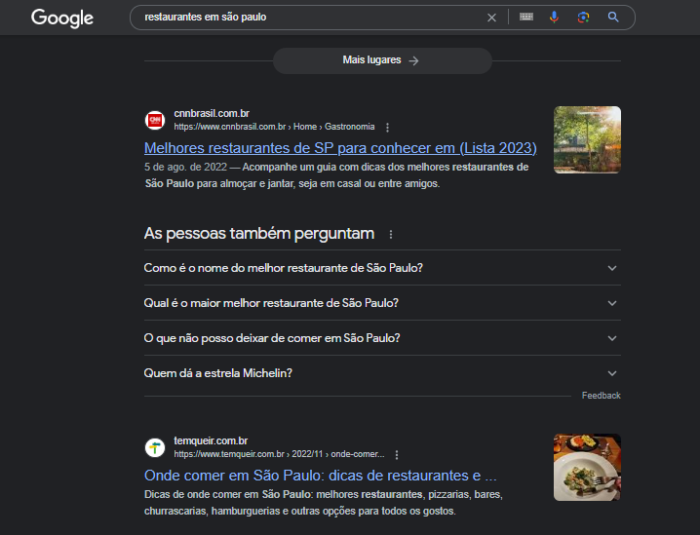The image size is (700, 535).
Task: Click the temqueir food plate thumbnail
Action: point(587,467)
